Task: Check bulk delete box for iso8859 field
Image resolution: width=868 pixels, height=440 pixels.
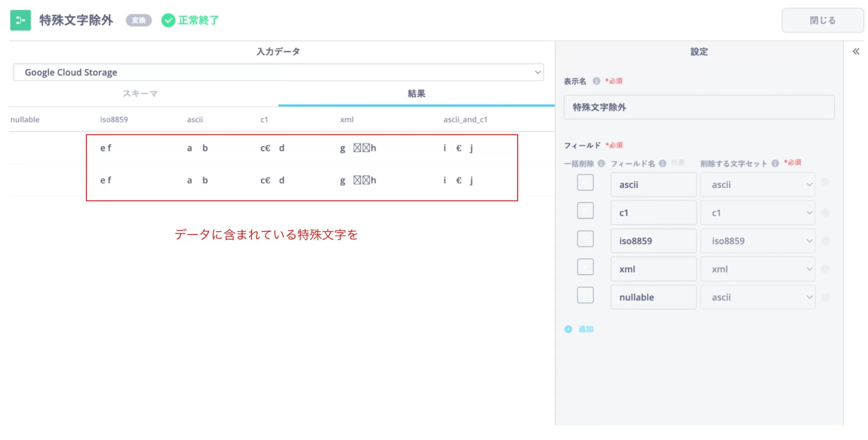Action: pyautogui.click(x=585, y=239)
